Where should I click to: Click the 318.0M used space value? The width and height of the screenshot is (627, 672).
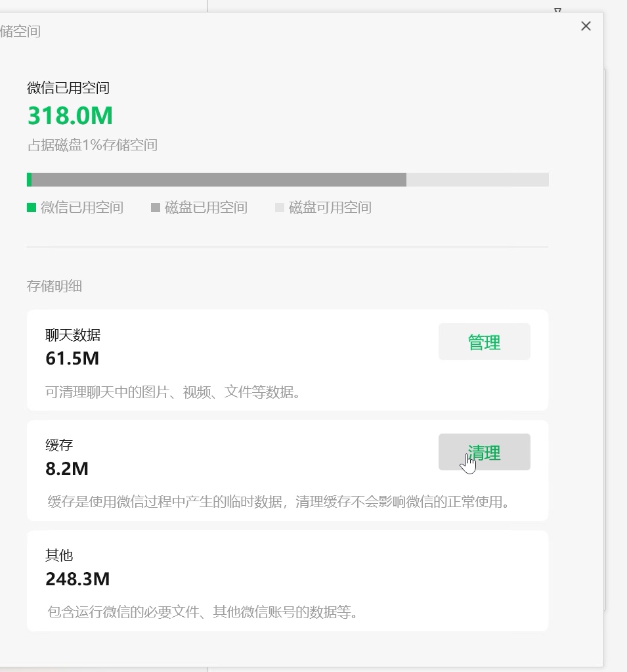pyautogui.click(x=70, y=116)
